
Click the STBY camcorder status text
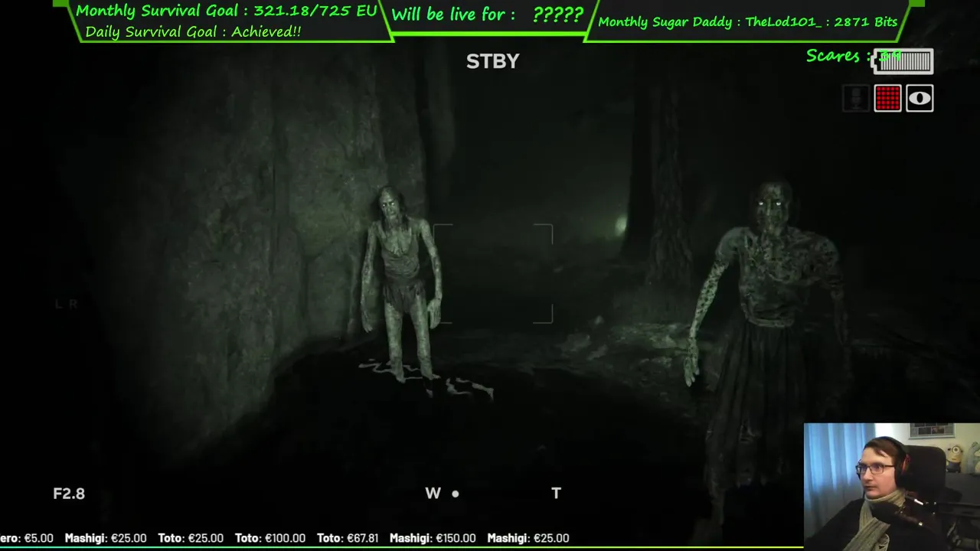coord(492,61)
